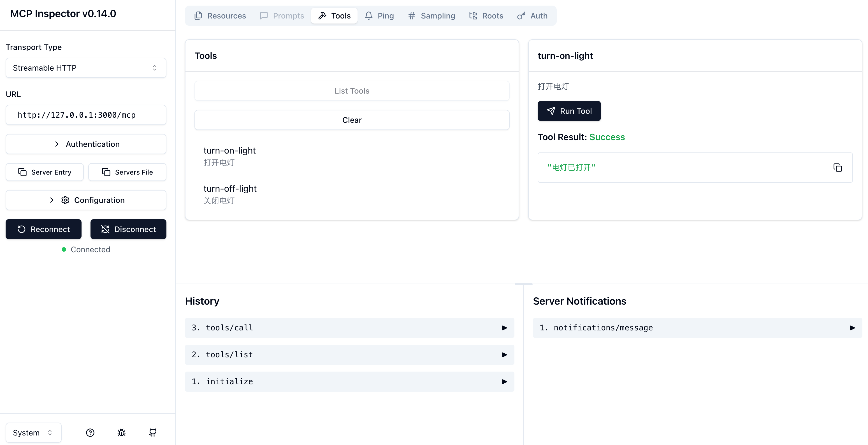
Task: Open the GitHub icon link
Action: pyautogui.click(x=153, y=432)
